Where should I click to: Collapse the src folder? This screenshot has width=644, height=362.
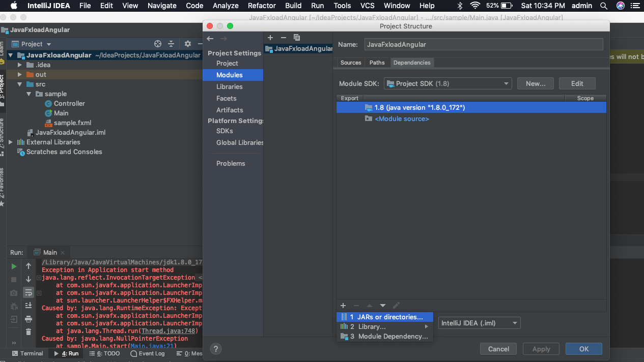tap(20, 84)
